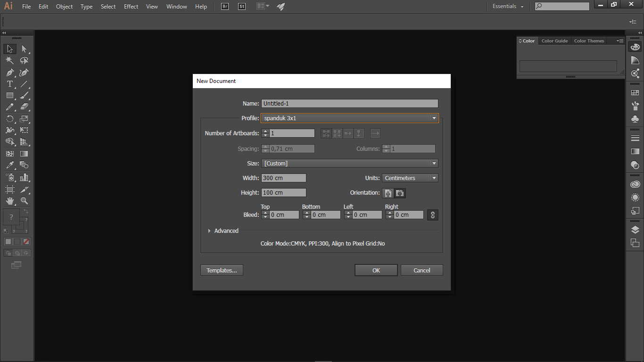Click the Name input field
This screenshot has width=644, height=362.
[350, 104]
